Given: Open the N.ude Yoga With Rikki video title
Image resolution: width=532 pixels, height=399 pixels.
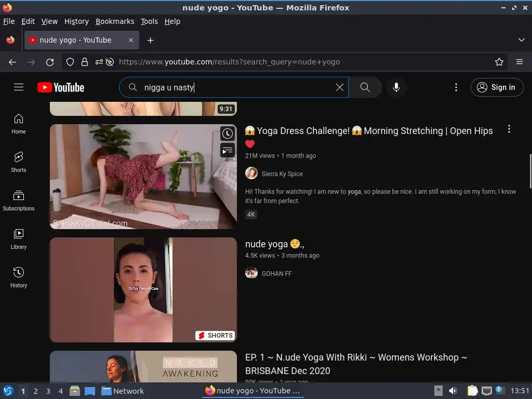Looking at the screenshot, I should point(356,364).
